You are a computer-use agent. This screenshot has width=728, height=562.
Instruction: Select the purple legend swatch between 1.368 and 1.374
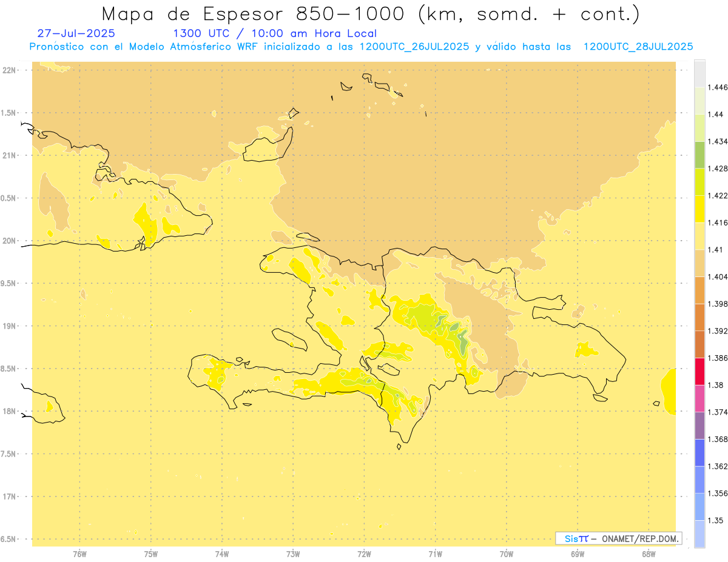[699, 425]
